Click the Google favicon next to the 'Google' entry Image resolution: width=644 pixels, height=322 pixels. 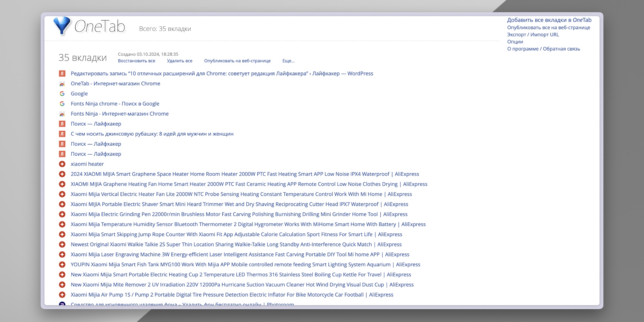click(x=62, y=94)
